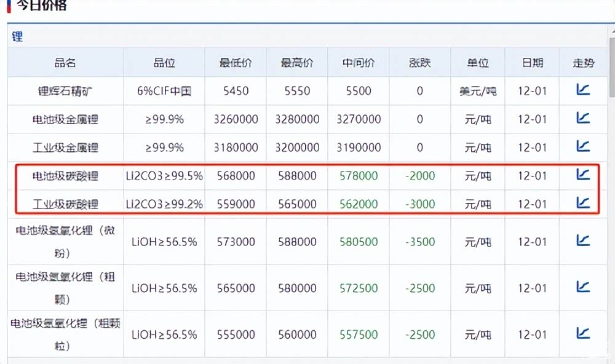
Task: Select the 中间价 column header
Action: 359,63
